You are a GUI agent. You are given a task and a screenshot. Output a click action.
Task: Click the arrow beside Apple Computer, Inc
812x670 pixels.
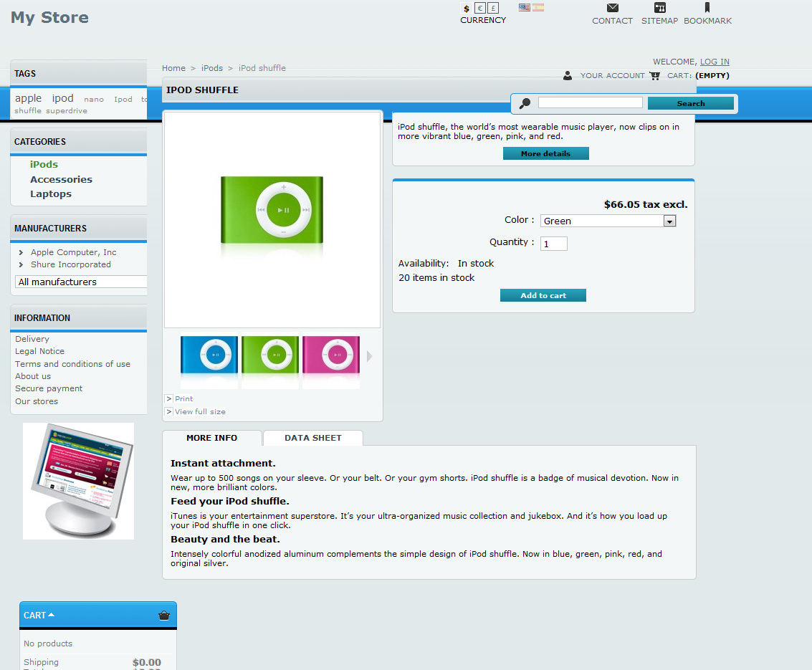pyautogui.click(x=21, y=252)
